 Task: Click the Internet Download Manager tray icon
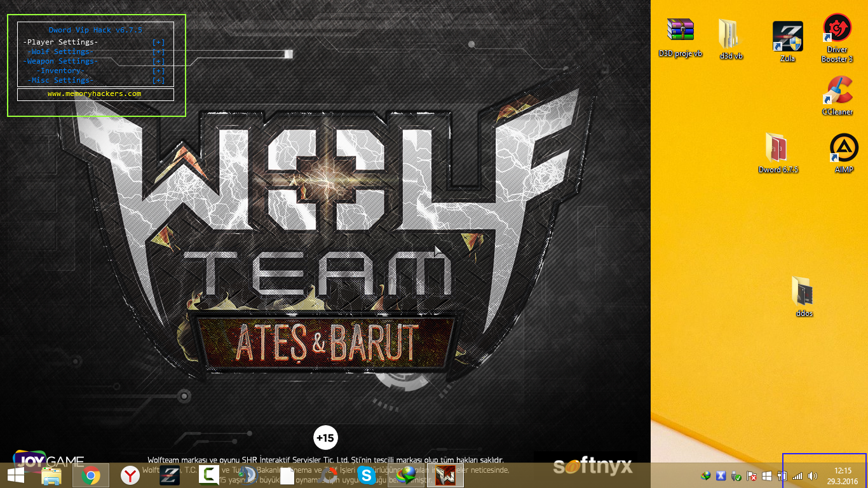706,475
